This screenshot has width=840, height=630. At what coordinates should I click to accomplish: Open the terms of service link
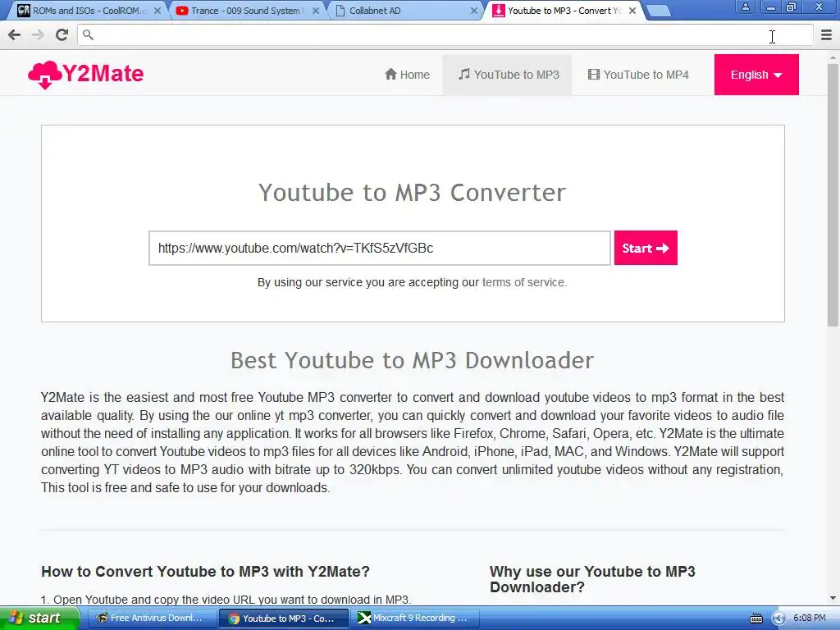pyautogui.click(x=523, y=282)
